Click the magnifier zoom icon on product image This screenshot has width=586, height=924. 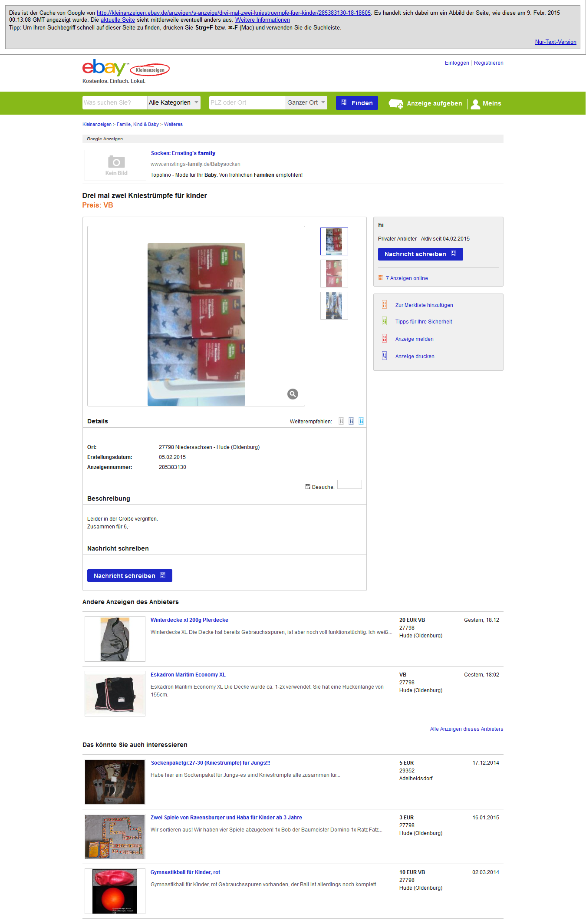tap(293, 394)
